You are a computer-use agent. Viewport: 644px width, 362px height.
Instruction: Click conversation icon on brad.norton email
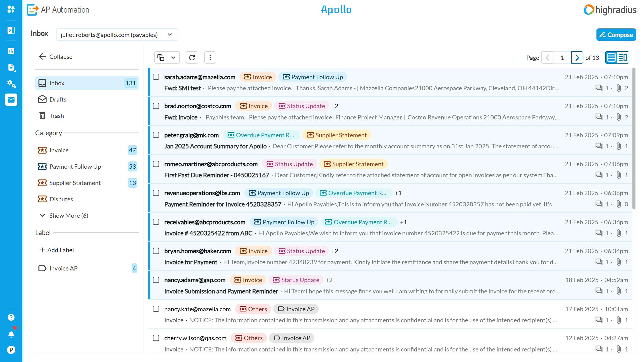click(599, 117)
